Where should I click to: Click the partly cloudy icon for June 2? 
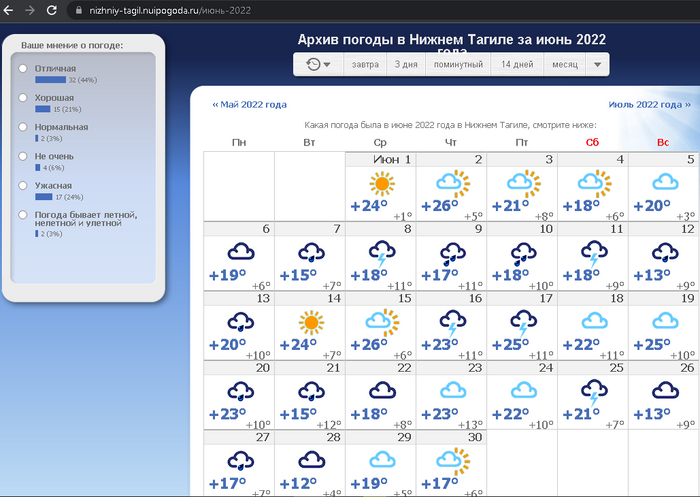[452, 185]
